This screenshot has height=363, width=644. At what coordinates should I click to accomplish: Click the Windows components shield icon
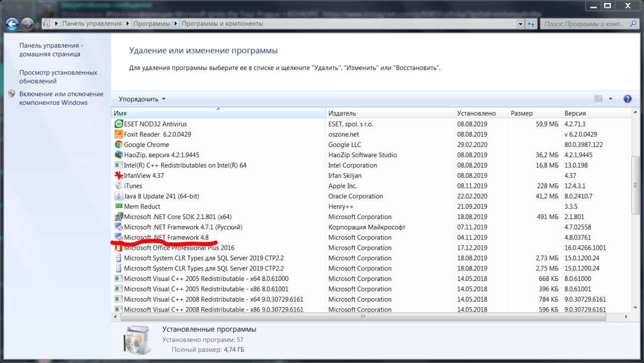tap(12, 94)
